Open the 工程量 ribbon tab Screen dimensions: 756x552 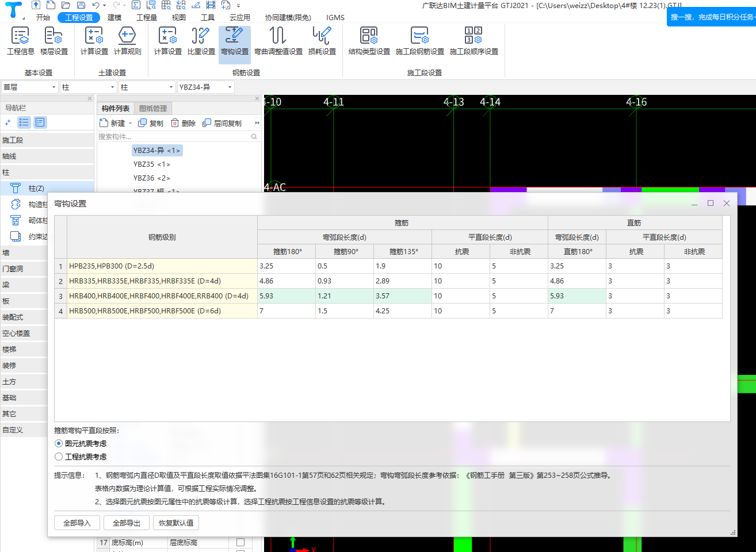tap(147, 17)
